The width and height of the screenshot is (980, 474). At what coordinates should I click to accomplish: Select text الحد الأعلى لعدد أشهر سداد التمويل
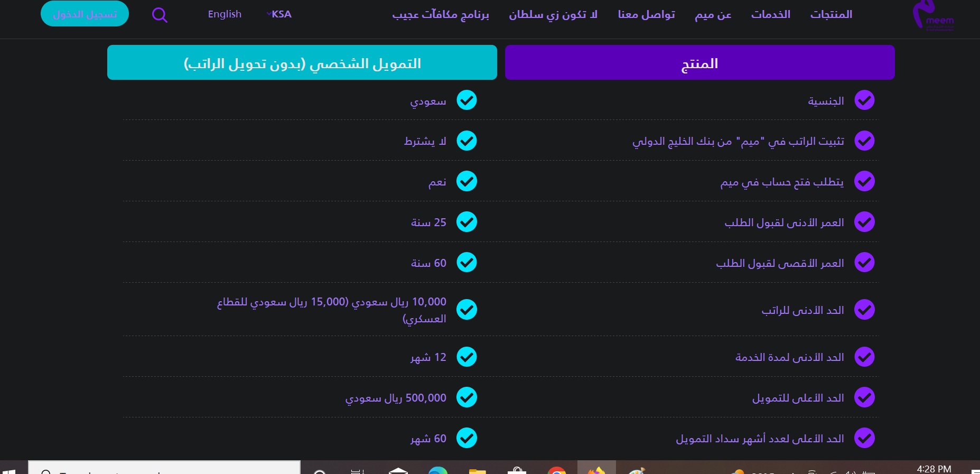[x=760, y=439]
